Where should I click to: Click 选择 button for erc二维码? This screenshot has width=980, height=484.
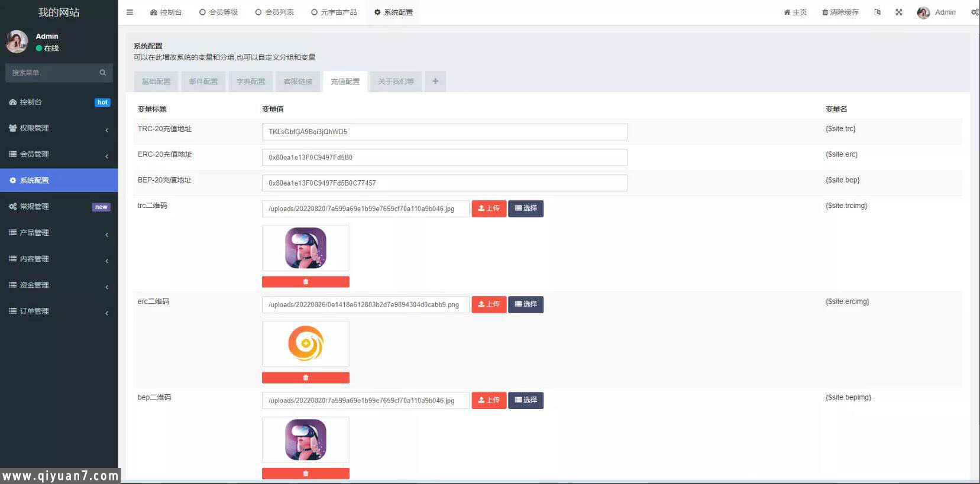[525, 304]
